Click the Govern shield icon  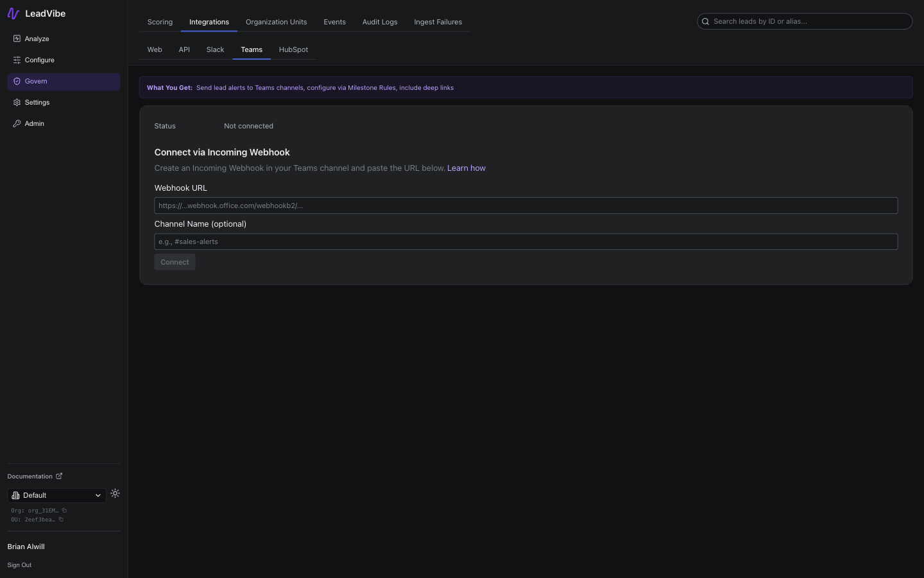pos(17,81)
